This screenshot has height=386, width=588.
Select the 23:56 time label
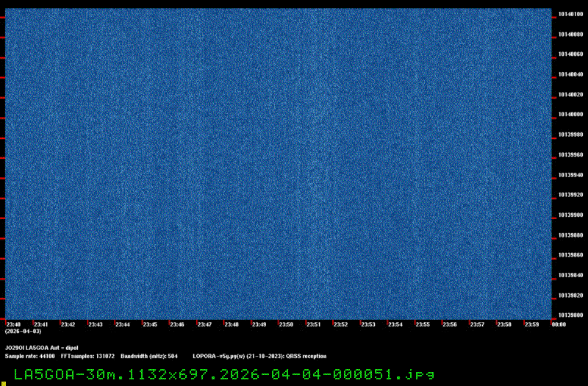point(450,324)
